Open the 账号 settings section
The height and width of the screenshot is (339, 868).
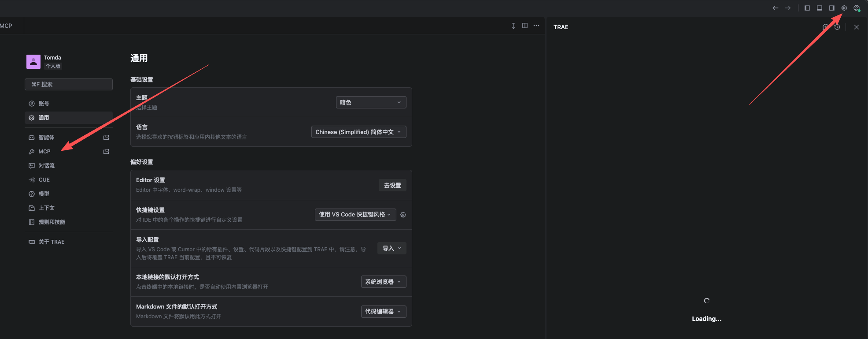click(69, 104)
